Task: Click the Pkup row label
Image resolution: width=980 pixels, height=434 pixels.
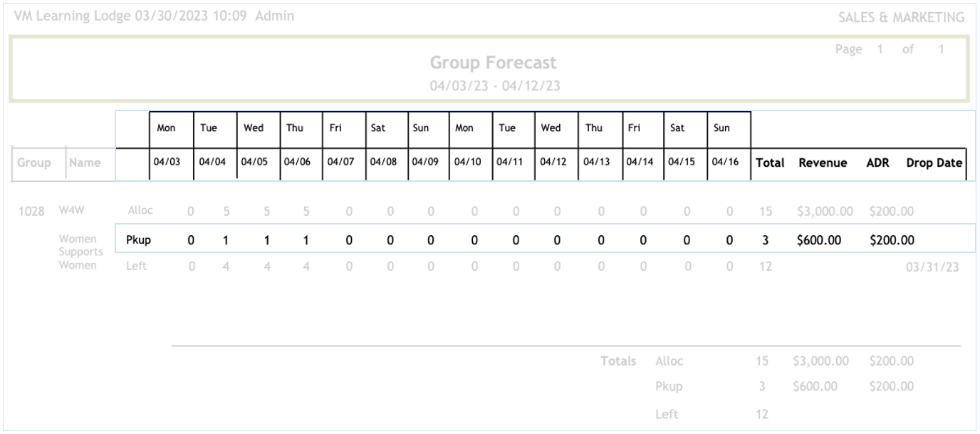Action: coord(138,240)
